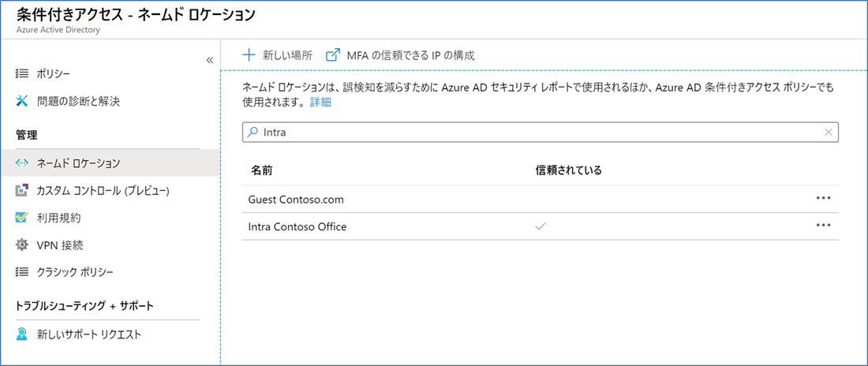Click the ポリシー list icon
Image resolution: width=868 pixels, height=366 pixels.
pos(21,73)
